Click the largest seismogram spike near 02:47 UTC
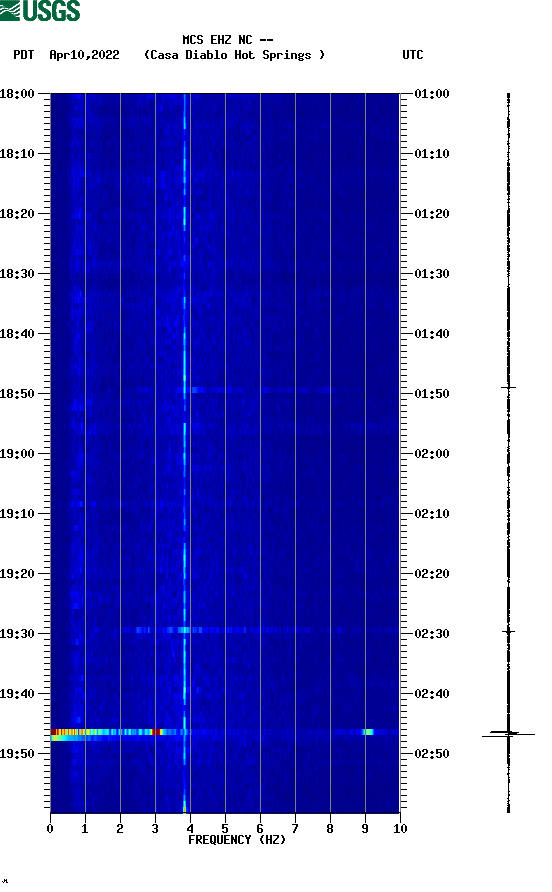552x892 pixels. click(x=508, y=734)
